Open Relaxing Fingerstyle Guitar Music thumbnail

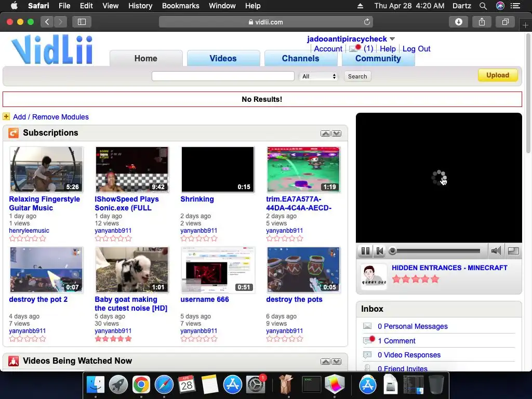click(46, 169)
